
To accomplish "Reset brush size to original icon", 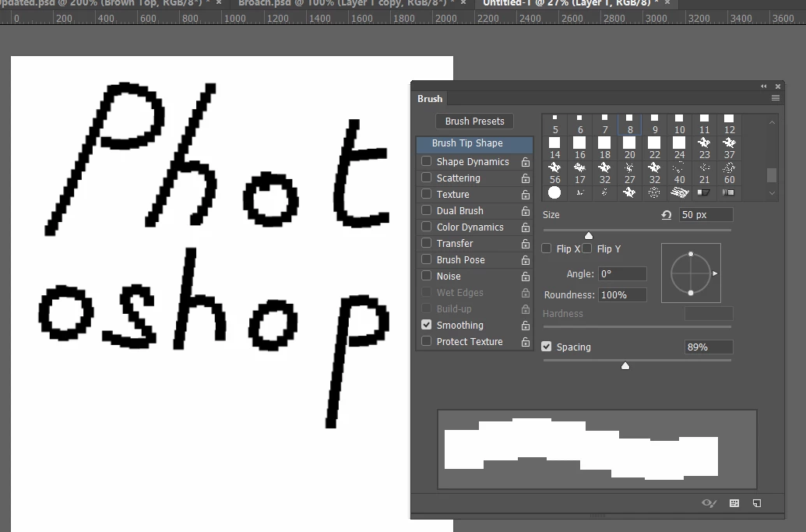I will coord(667,215).
